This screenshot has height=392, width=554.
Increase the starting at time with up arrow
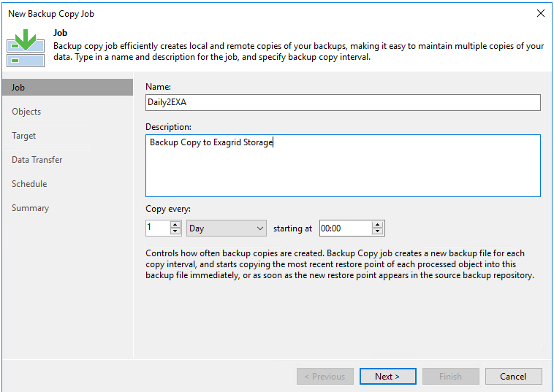[377, 224]
